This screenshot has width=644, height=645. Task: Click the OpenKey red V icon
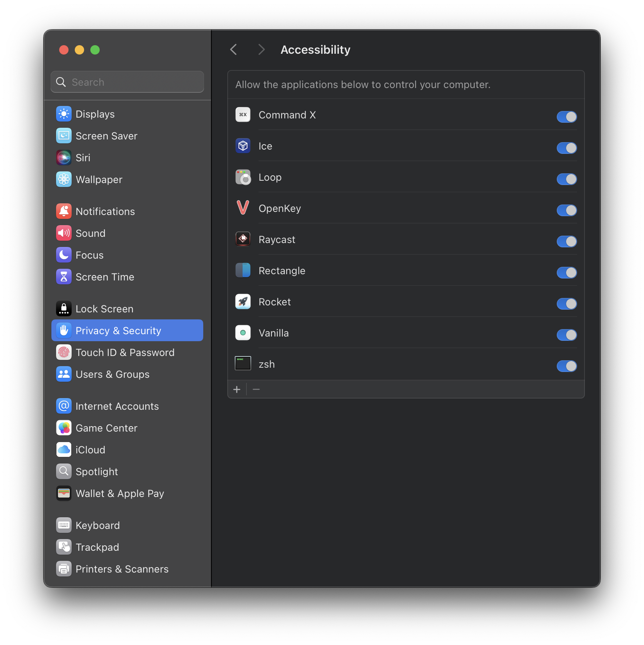[243, 208]
